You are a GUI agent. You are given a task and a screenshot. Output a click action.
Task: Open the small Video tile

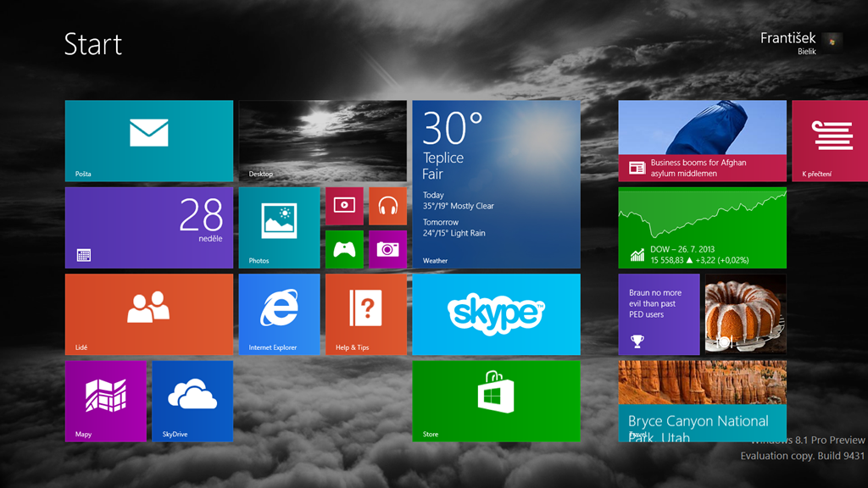click(344, 206)
